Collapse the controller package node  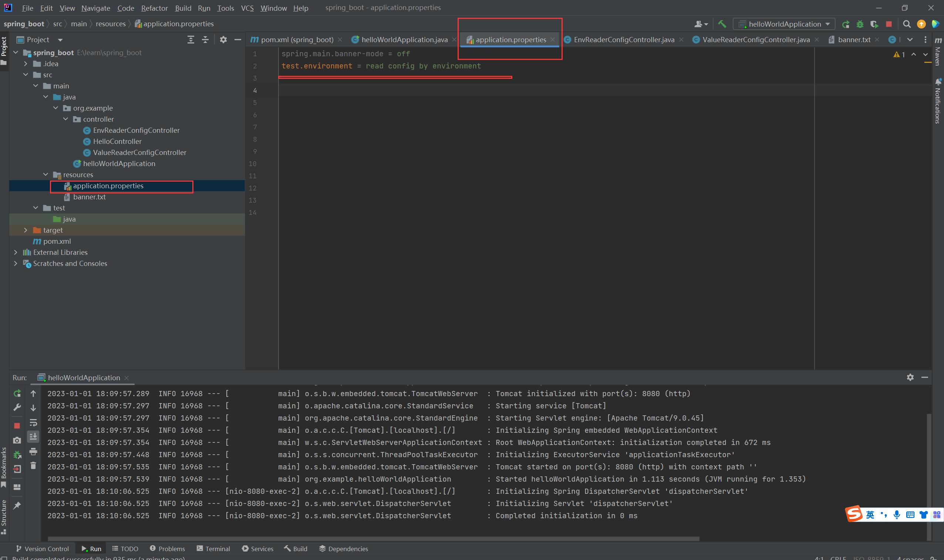65,119
